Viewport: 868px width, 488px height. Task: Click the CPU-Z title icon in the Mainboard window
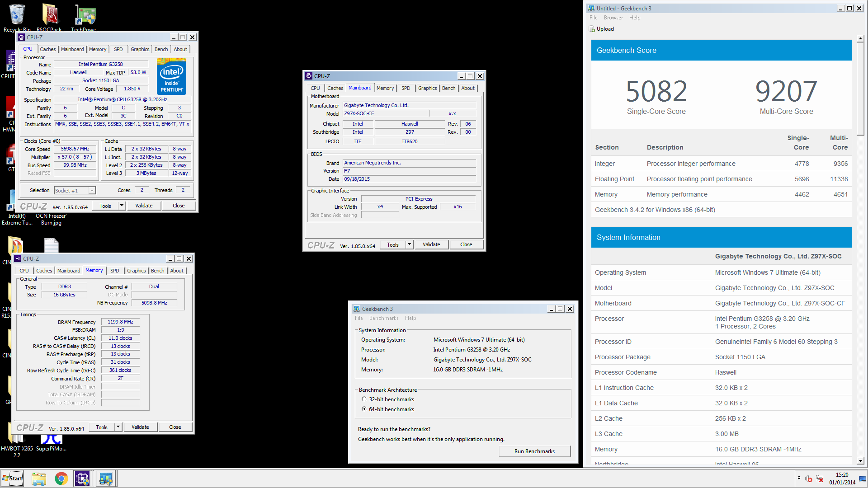309,76
